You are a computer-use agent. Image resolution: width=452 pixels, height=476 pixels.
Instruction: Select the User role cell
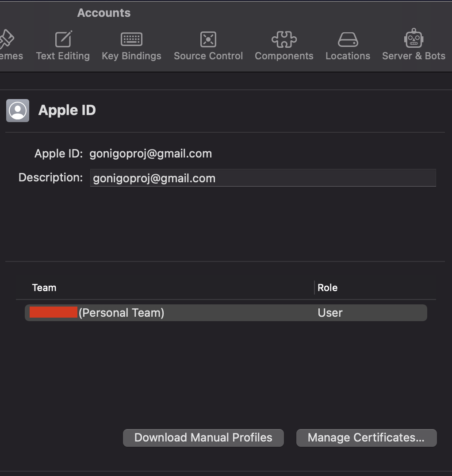tap(330, 312)
